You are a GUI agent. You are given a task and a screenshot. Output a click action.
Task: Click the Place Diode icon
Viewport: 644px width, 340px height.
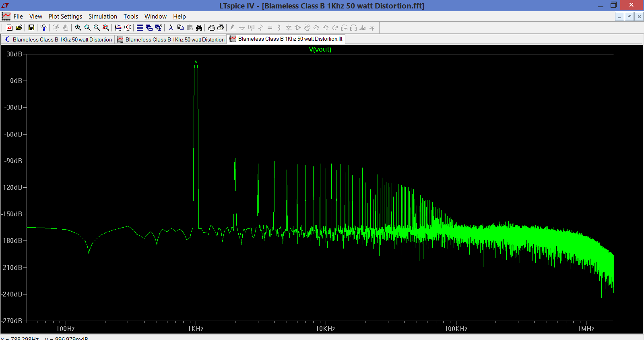tap(289, 28)
